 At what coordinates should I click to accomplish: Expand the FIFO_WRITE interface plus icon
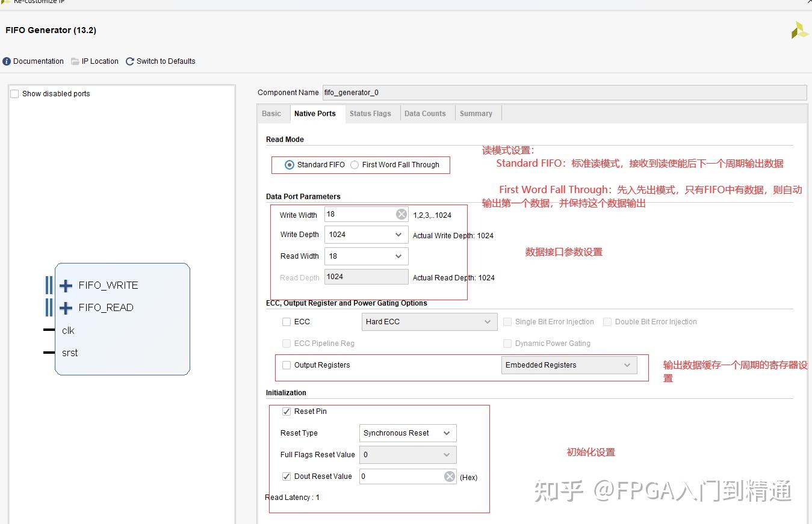[x=66, y=286]
